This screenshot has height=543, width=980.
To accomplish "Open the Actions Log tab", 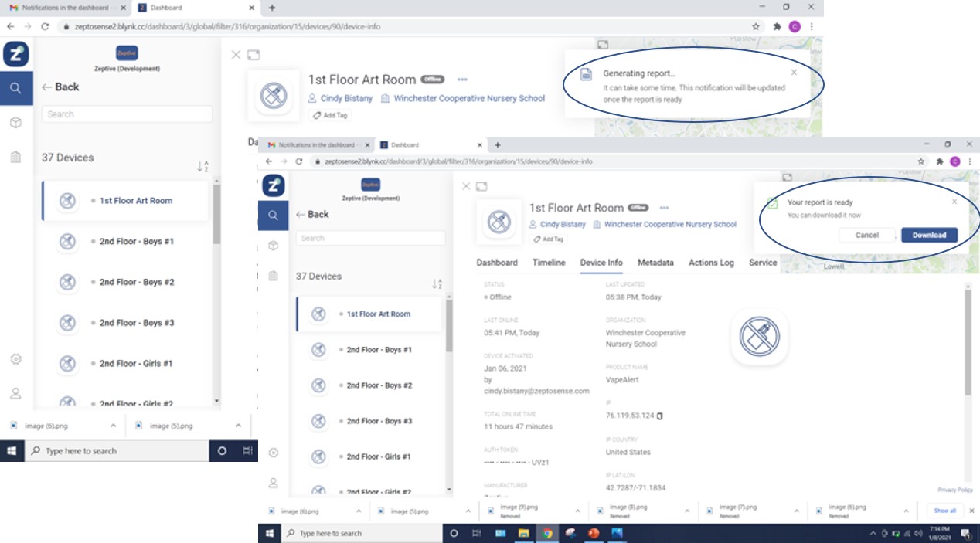I will [x=711, y=263].
